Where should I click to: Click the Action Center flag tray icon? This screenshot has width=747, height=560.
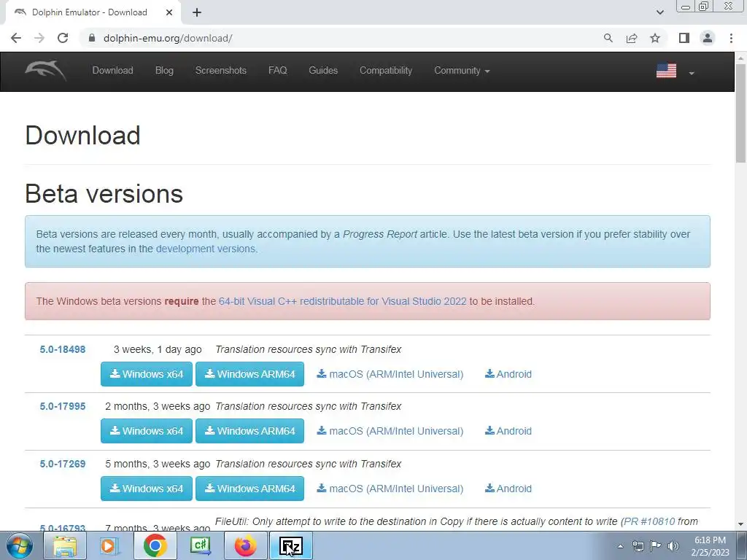[656, 546]
